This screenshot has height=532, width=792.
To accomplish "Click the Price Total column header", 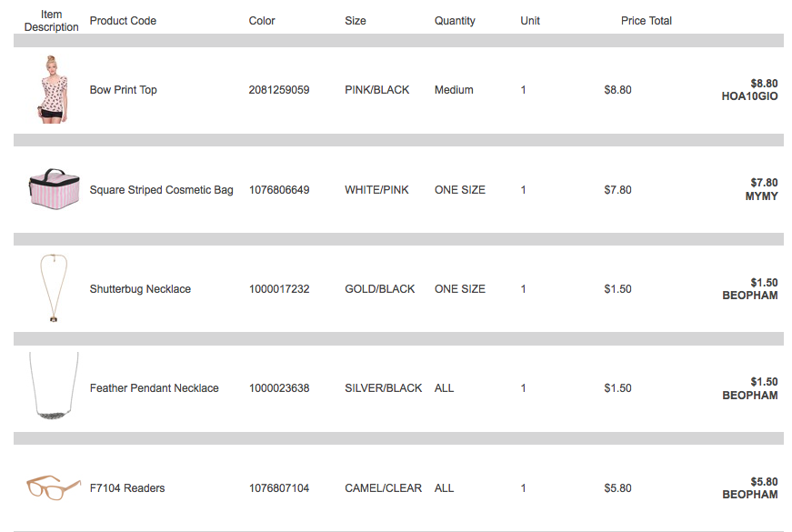I will (x=647, y=21).
